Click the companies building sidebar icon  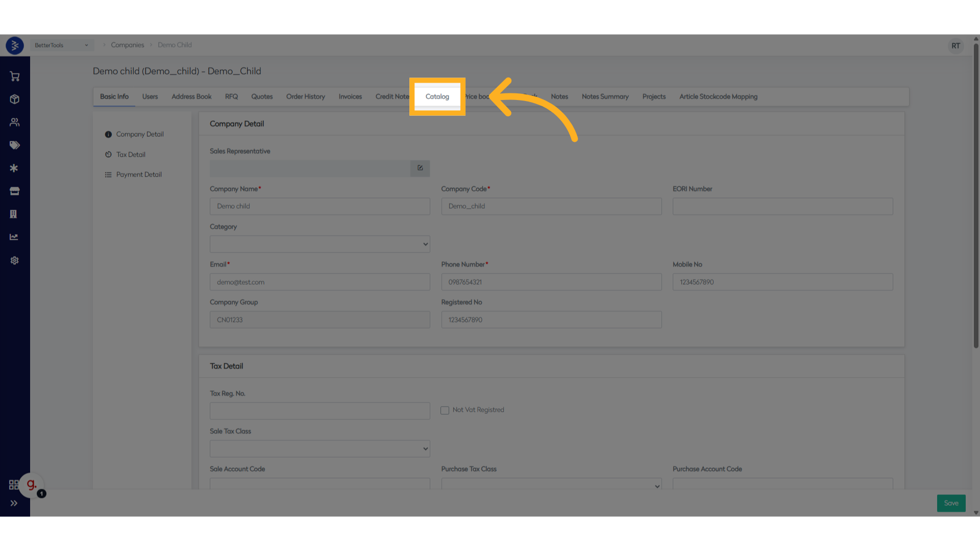point(14,214)
